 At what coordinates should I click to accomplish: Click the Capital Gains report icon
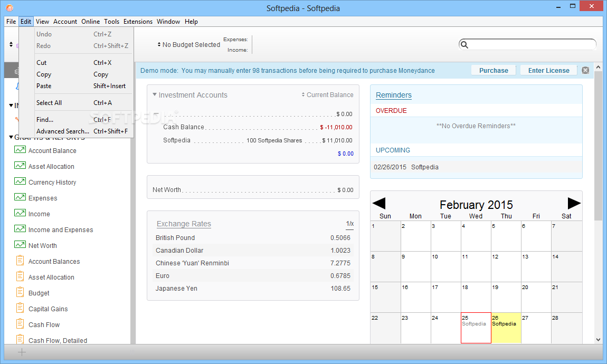[x=20, y=308]
